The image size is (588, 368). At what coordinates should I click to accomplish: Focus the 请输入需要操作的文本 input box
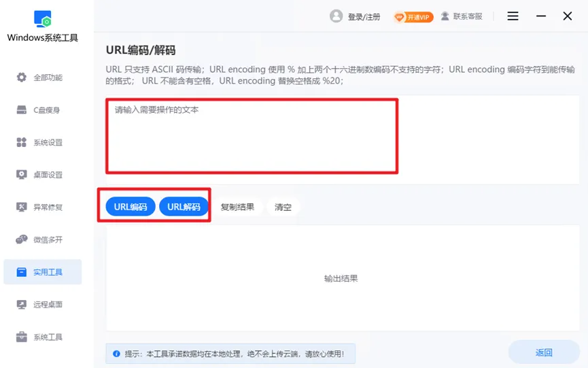[x=343, y=139]
